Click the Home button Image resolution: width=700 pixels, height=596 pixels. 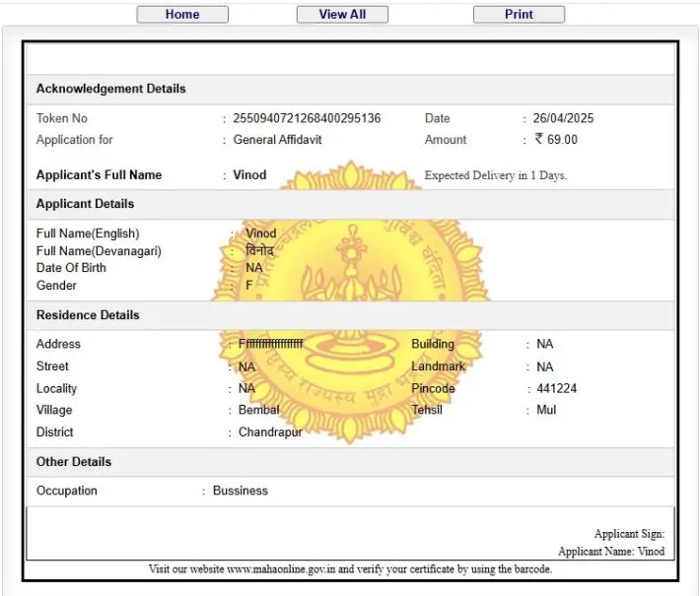click(x=182, y=14)
